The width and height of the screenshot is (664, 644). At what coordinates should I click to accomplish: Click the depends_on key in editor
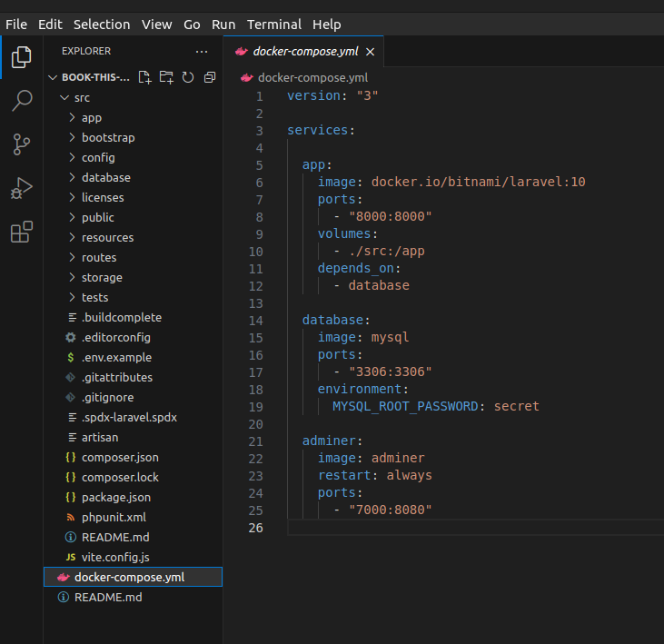pos(356,269)
